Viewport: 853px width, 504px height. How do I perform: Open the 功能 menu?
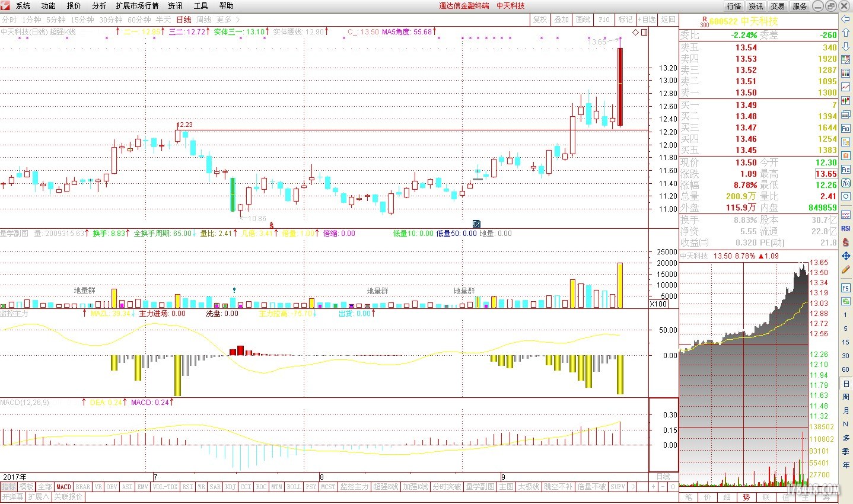48,5
